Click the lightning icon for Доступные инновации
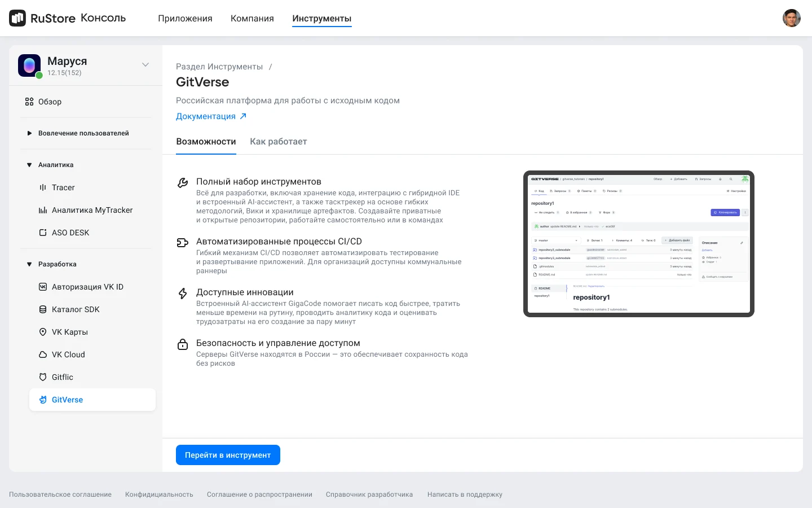 (x=183, y=294)
